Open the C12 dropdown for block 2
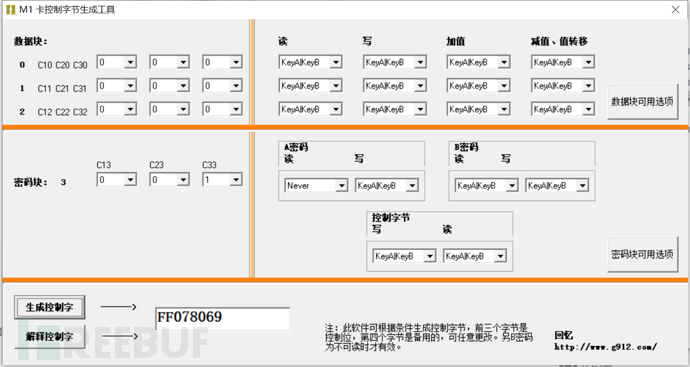 pyautogui.click(x=117, y=109)
